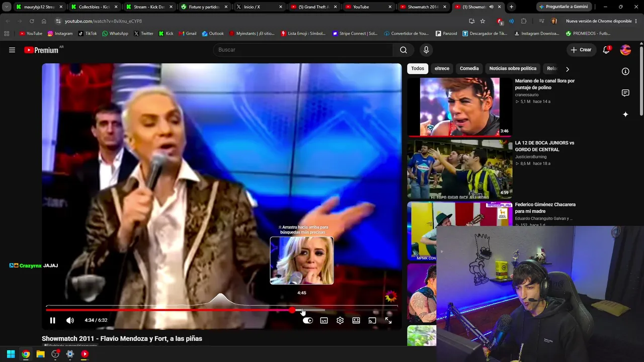Open Twitter bookmark
The height and width of the screenshot is (362, 644).
(143, 34)
